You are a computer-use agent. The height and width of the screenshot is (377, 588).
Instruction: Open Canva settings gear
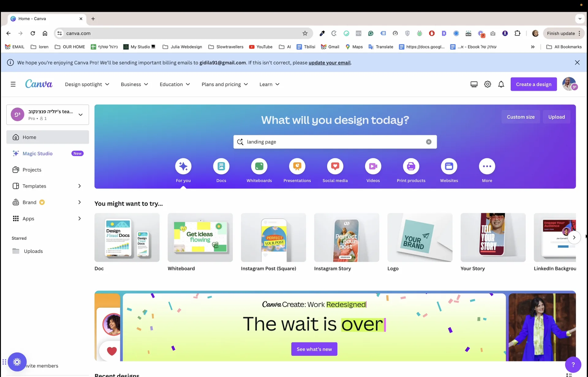(x=488, y=84)
